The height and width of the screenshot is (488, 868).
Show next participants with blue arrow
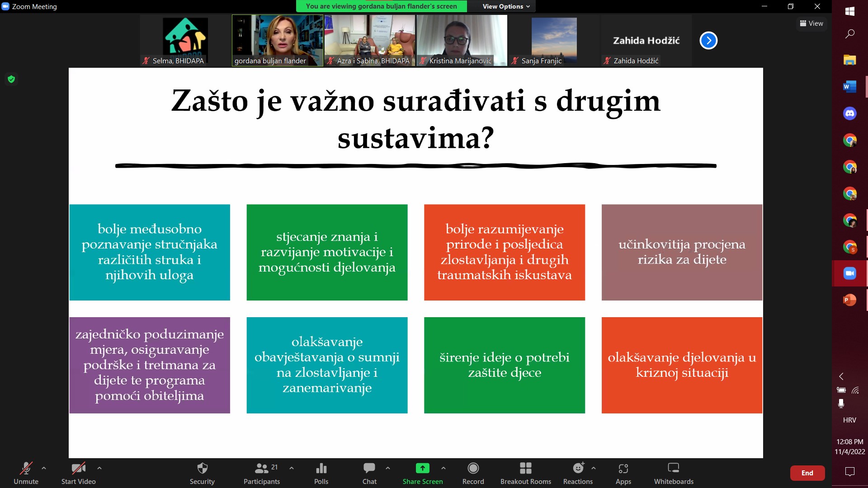[x=708, y=41]
